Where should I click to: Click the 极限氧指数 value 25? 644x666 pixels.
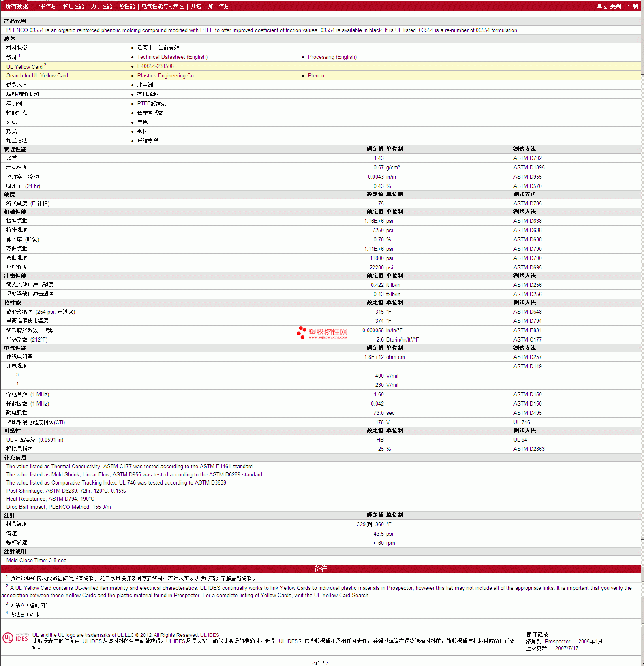[x=381, y=449]
